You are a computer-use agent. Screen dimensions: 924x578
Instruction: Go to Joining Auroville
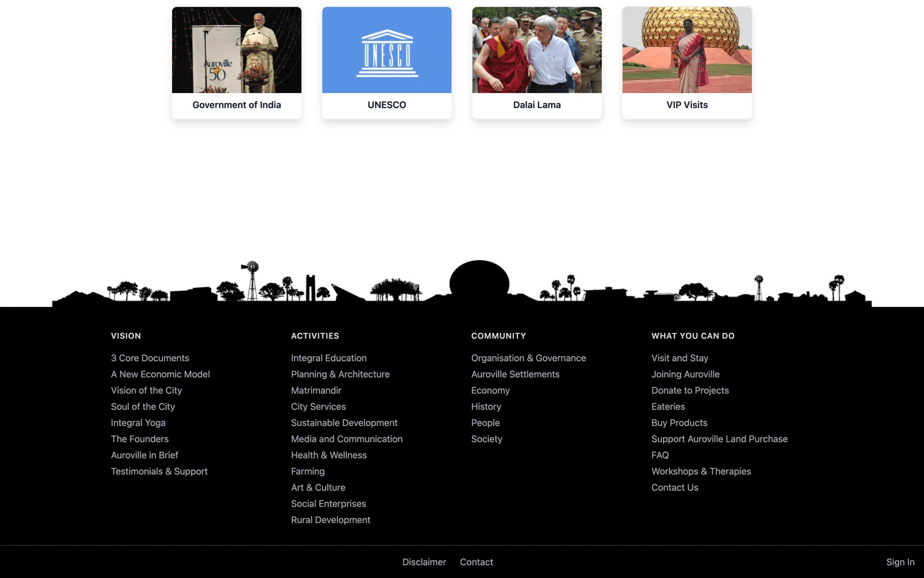[685, 374]
